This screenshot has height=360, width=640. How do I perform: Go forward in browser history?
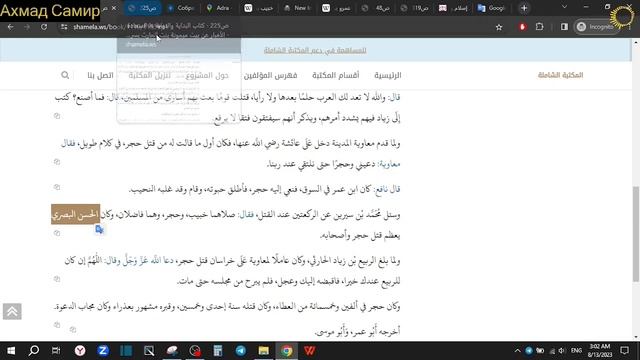coord(27,27)
